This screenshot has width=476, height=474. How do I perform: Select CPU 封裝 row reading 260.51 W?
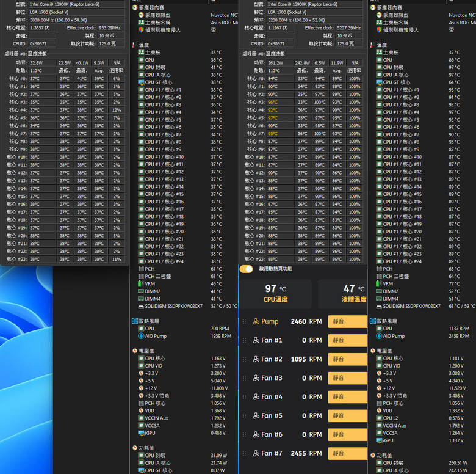[x=425, y=463]
